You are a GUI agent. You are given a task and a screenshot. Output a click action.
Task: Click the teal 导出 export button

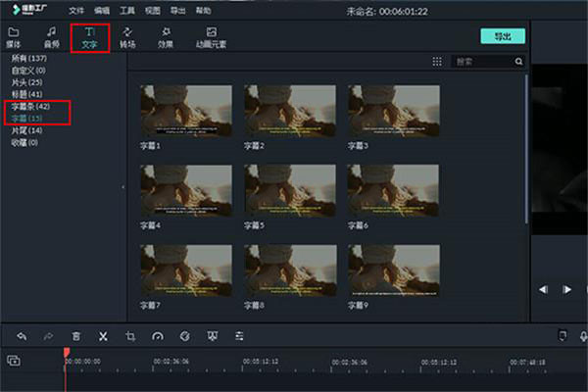[x=503, y=36]
